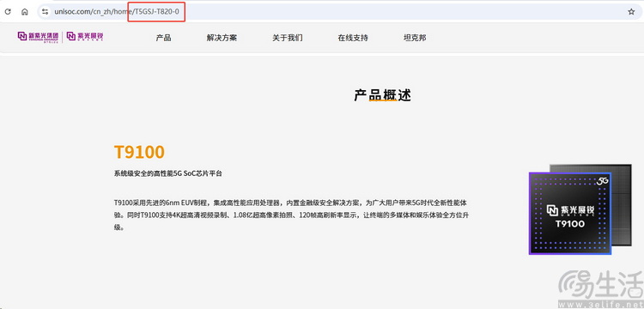Image resolution: width=644 pixels, height=309 pixels.
Task: Open the UNISOC 紫光展锐 logo
Action: (x=85, y=37)
